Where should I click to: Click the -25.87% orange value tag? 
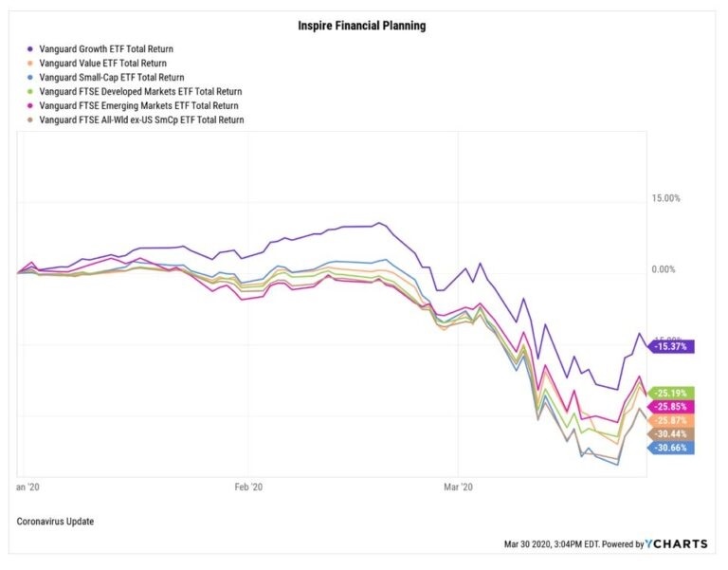(672, 420)
